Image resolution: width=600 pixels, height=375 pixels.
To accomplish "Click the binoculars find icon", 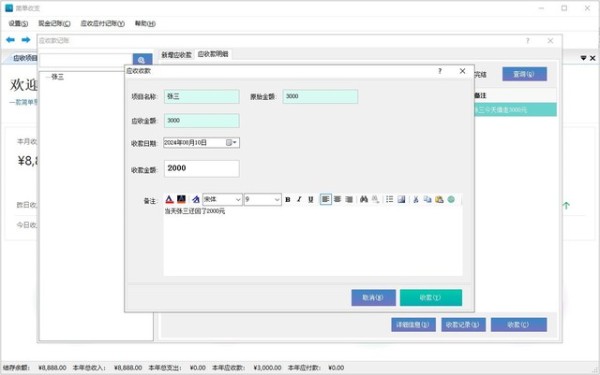I will pyautogui.click(x=364, y=199).
